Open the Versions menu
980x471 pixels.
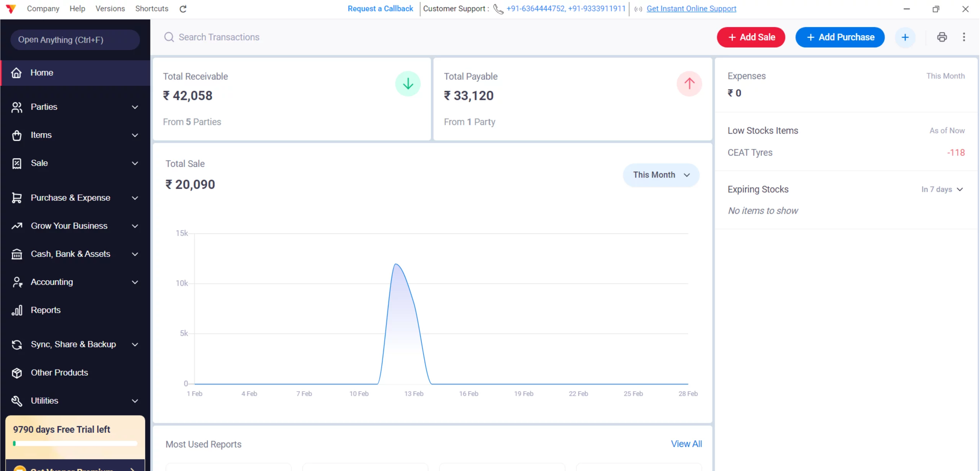110,8
